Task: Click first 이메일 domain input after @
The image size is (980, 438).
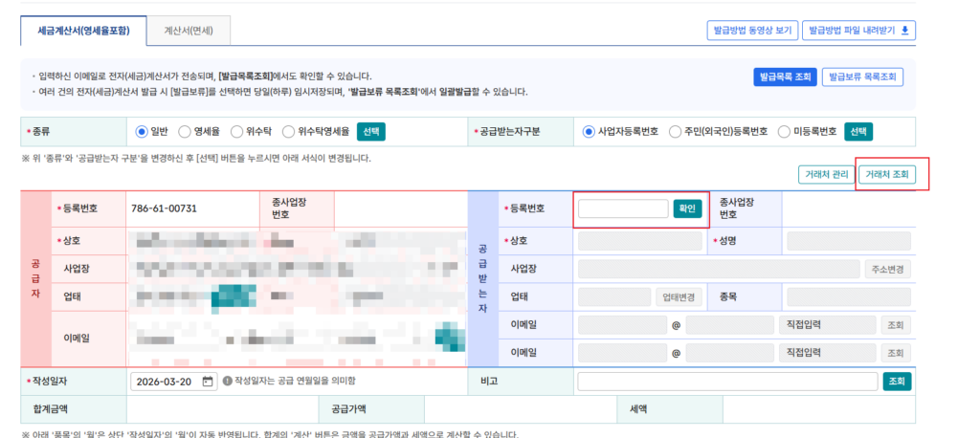Action: 730,325
